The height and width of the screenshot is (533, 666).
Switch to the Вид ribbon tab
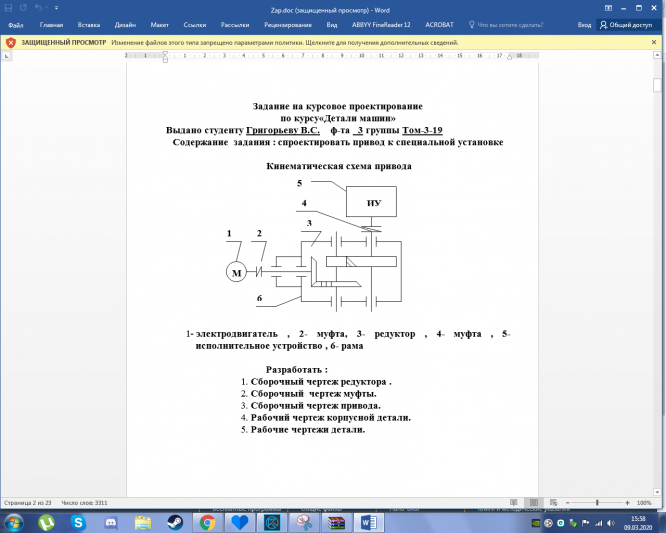click(332, 25)
